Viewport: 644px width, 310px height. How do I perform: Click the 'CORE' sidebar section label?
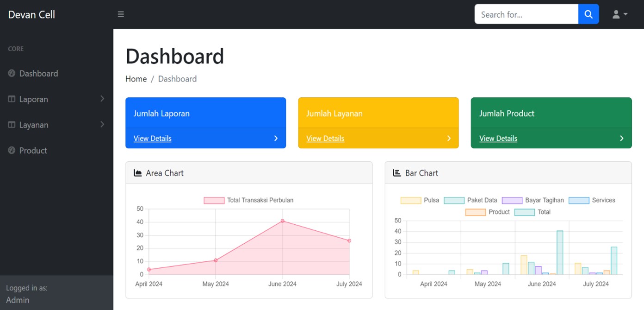click(x=16, y=49)
